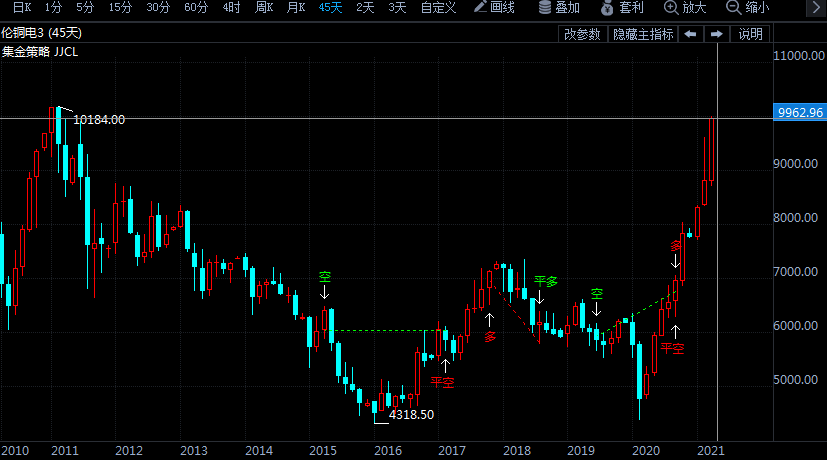Click the 5000.00 price axis label

796,379
